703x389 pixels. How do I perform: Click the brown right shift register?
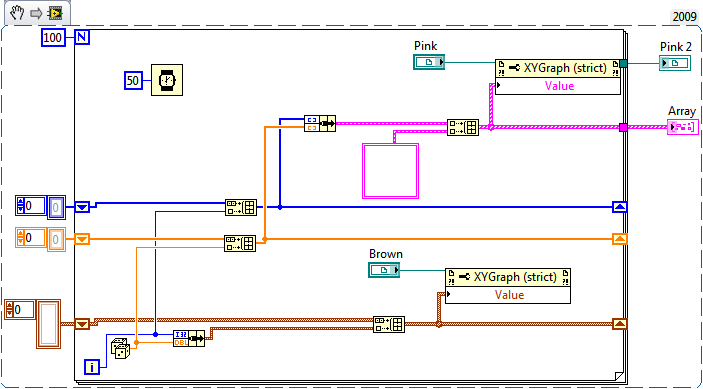click(x=620, y=324)
